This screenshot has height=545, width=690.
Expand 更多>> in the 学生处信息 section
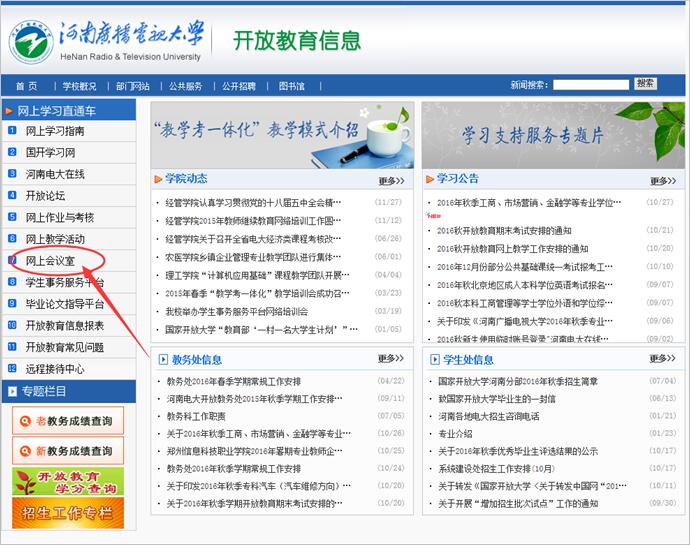[662, 359]
